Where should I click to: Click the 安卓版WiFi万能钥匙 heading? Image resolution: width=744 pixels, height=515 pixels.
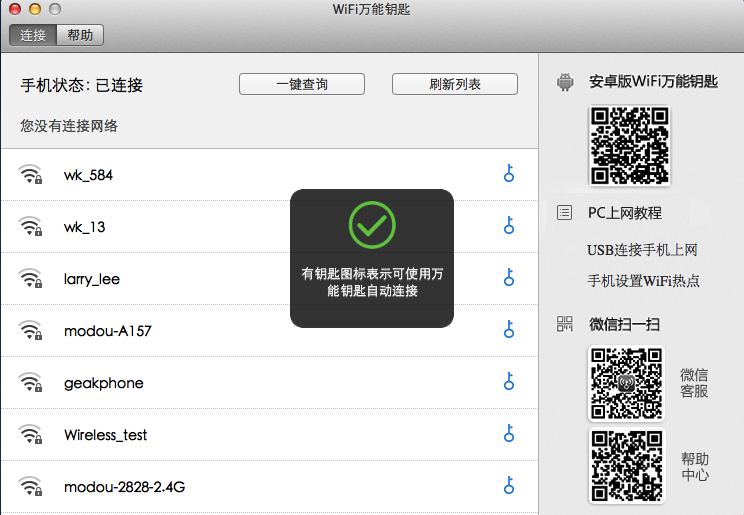tap(653, 82)
